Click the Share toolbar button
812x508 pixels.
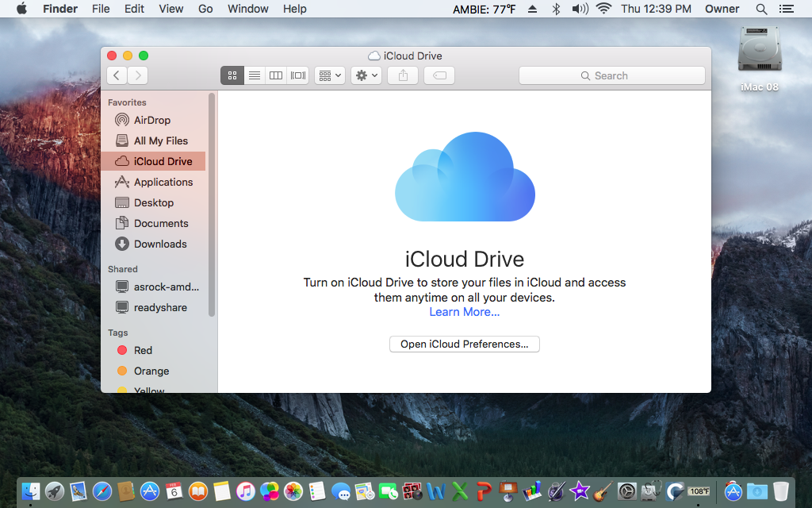[x=403, y=75]
